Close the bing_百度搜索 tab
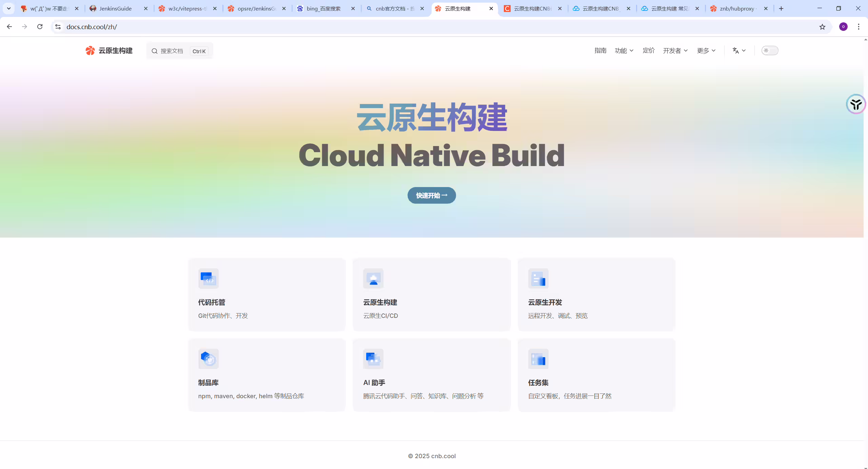 pos(353,8)
